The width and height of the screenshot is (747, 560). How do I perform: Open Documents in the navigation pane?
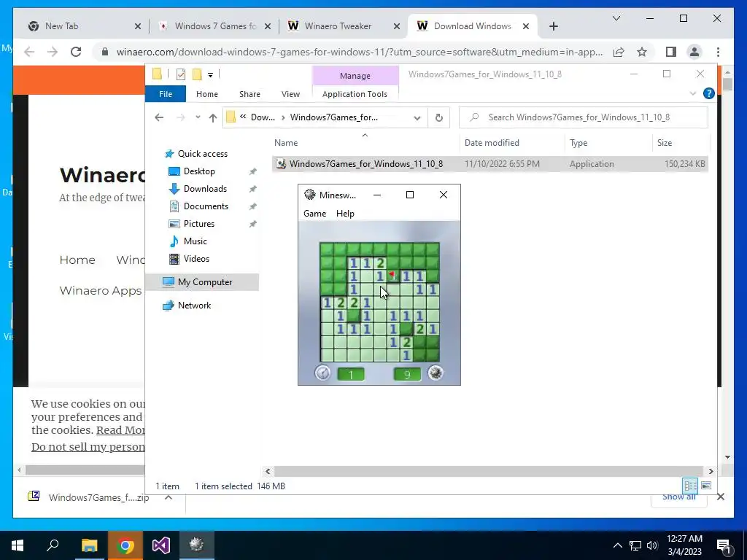coord(206,206)
